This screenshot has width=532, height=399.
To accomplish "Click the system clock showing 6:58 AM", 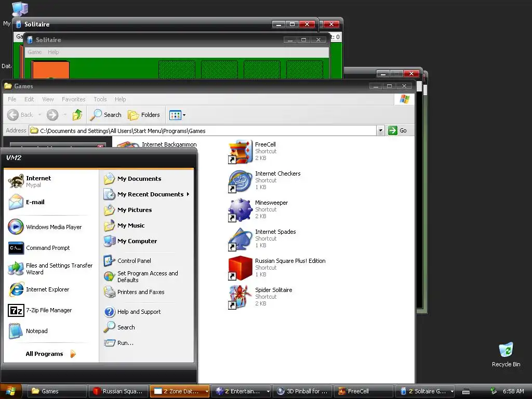I will pyautogui.click(x=513, y=391).
